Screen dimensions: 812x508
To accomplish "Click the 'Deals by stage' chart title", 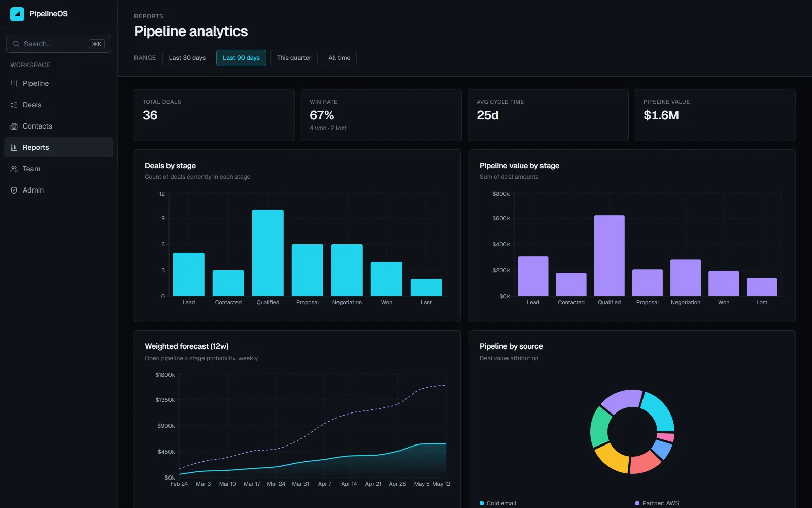I will coord(170,166).
